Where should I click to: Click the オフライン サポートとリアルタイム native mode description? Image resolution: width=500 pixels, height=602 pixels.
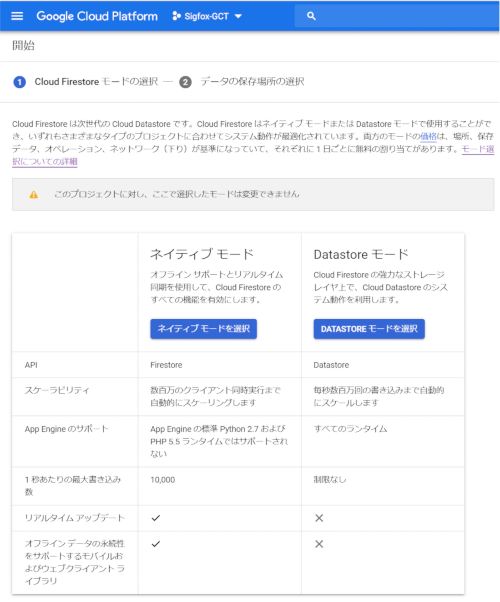tap(217, 287)
